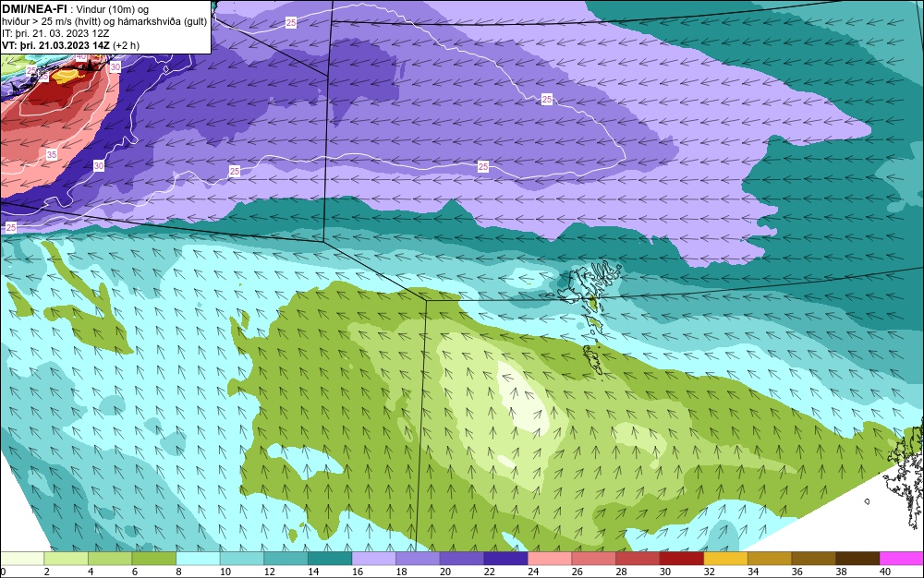Click the "(+2 h)" forecast offset text

click(126, 45)
